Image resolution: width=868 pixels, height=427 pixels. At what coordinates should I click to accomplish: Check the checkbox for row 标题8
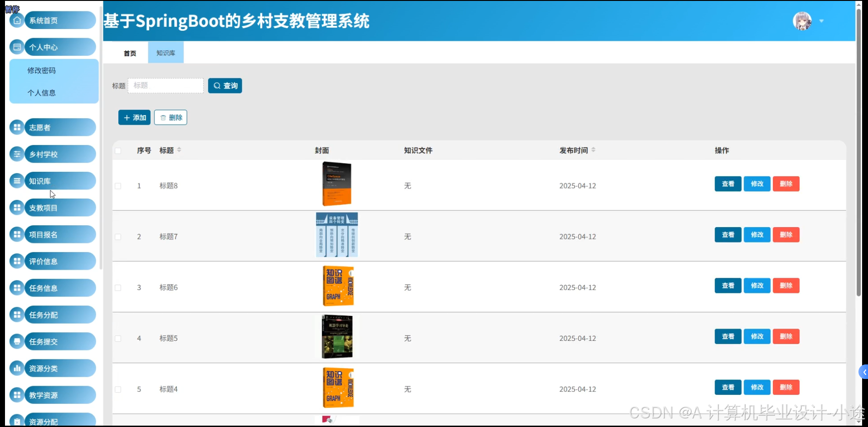pos(118,186)
